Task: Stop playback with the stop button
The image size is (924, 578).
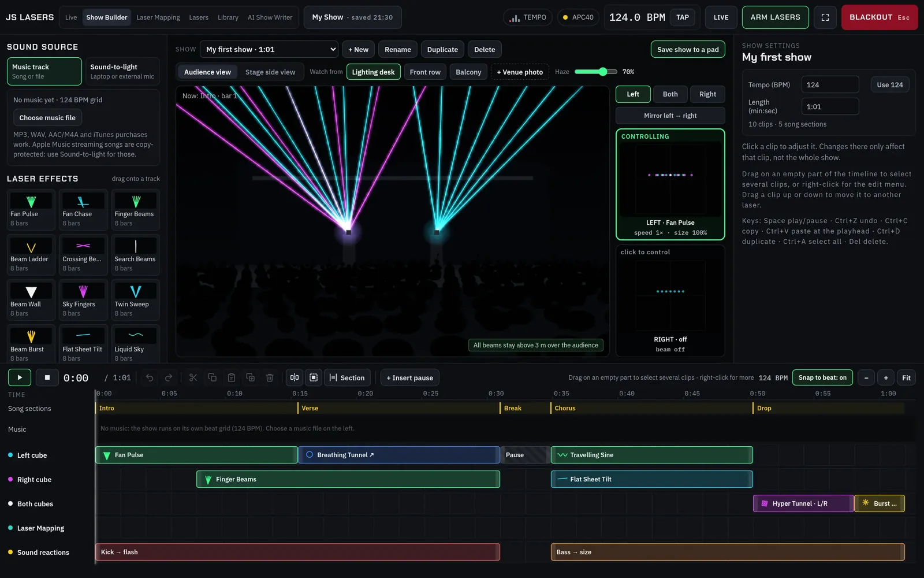Action: tap(47, 377)
